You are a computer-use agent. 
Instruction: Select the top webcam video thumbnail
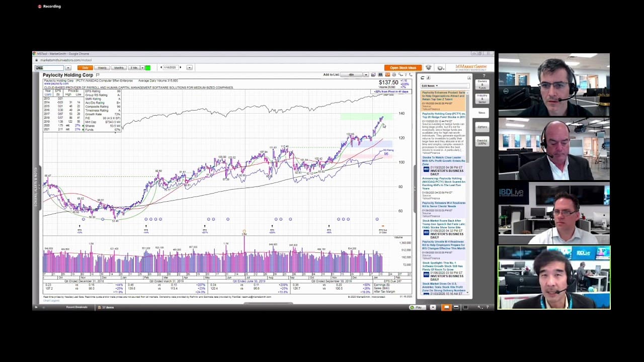pyautogui.click(x=554, y=84)
